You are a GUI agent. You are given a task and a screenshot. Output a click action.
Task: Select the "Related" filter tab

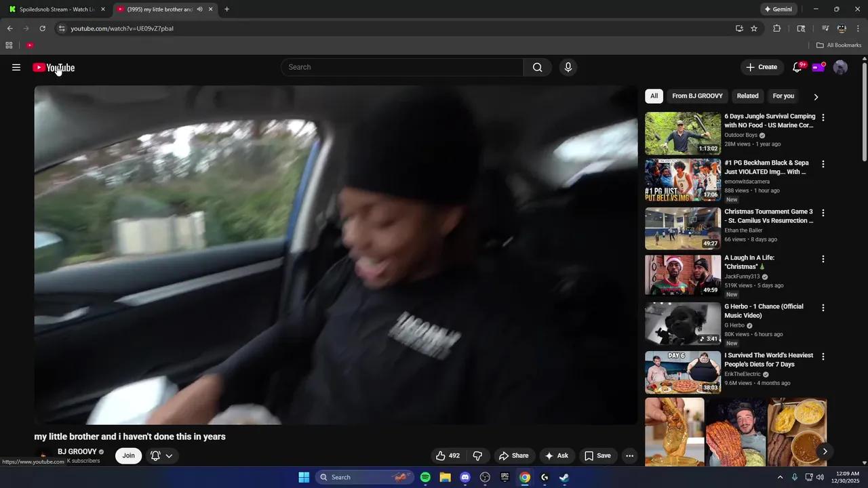747,96
